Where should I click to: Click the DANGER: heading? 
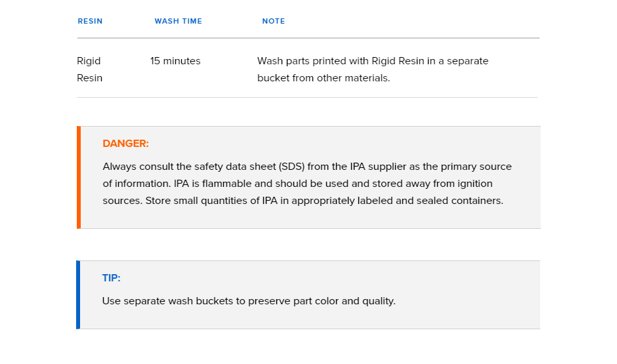[x=125, y=144]
